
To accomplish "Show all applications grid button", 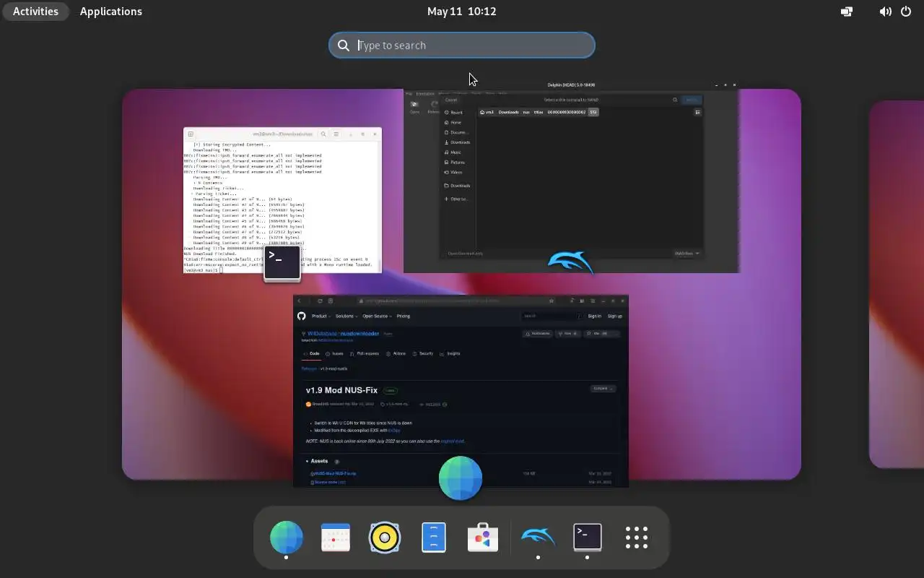I will tap(636, 538).
